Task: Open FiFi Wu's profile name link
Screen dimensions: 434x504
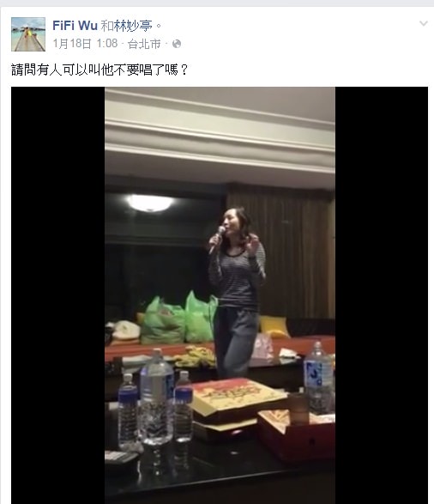Action: 75,26
